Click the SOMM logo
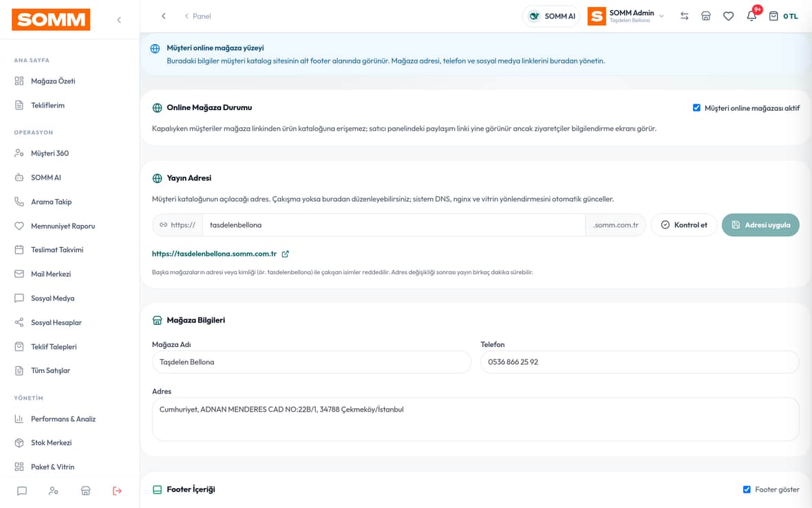The height and width of the screenshot is (508, 812). [x=51, y=20]
